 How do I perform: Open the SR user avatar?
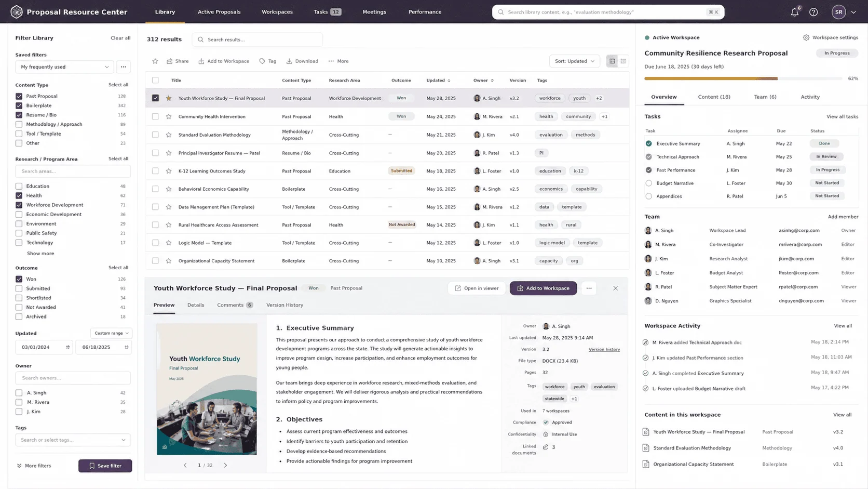[x=838, y=12]
